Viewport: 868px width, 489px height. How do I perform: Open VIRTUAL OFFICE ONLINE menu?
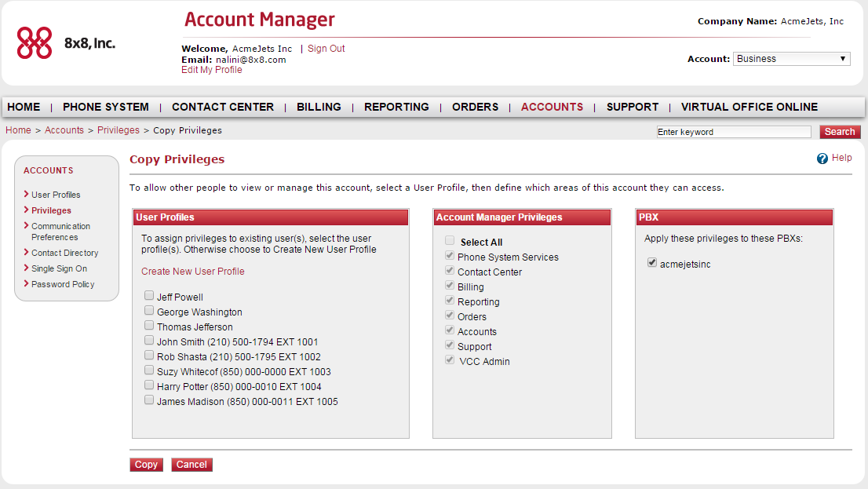(749, 107)
